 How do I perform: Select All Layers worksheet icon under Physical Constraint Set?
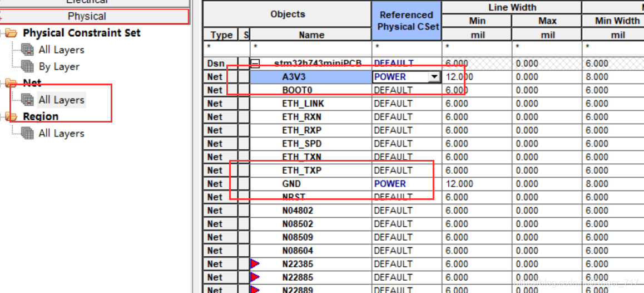click(28, 50)
